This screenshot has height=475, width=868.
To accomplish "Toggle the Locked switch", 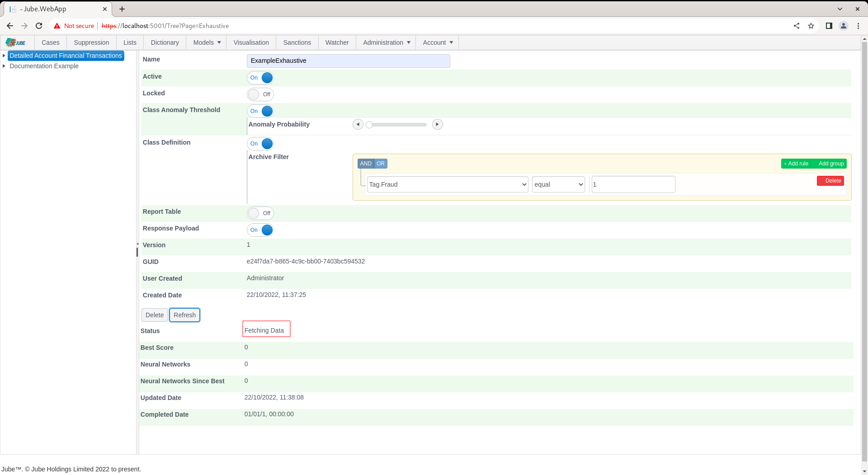I will (x=260, y=94).
